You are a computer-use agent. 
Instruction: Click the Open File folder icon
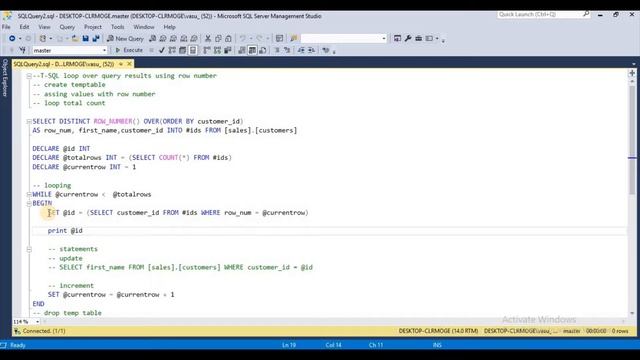click(x=75, y=38)
